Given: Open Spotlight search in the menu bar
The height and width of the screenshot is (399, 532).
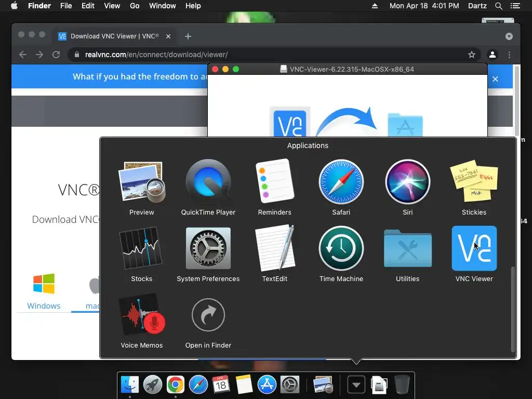Looking at the screenshot, I should pos(498,6).
